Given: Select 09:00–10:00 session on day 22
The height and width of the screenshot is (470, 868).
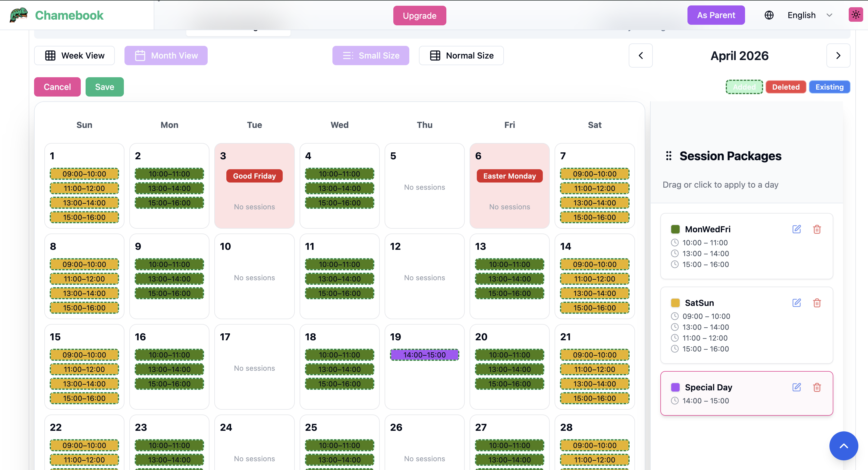Looking at the screenshot, I should [84, 445].
